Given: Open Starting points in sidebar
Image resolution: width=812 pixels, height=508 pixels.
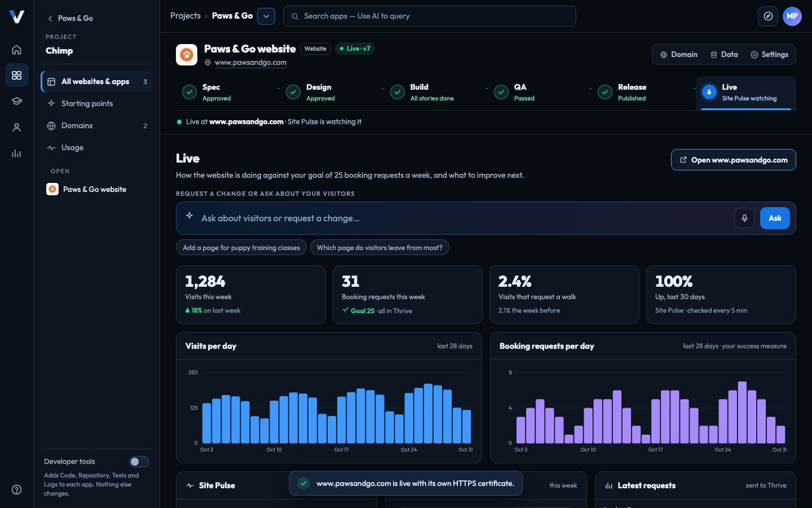Looking at the screenshot, I should (96, 104).
